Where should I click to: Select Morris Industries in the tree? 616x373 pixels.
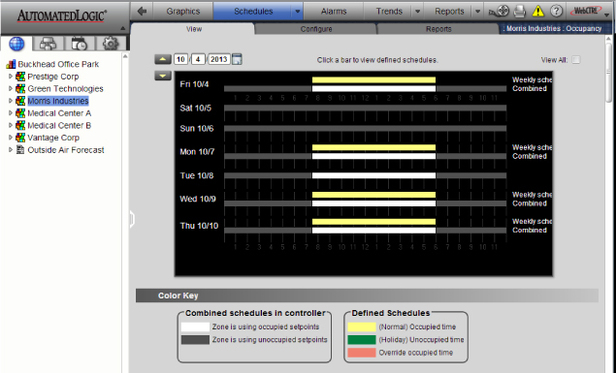coord(58,101)
